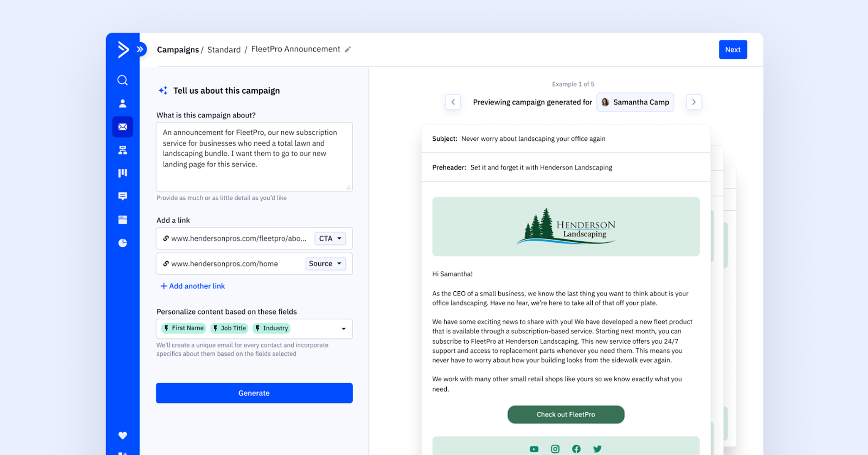Open the search icon in sidebar
This screenshot has height=455, width=868.
point(123,81)
